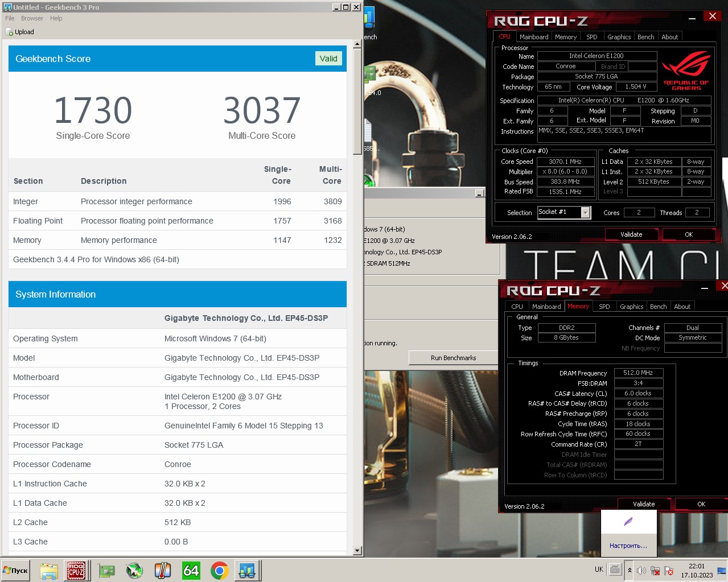The width and height of the screenshot is (728, 582).
Task: Click the Valid badge in Geekbench Score
Action: click(x=328, y=59)
